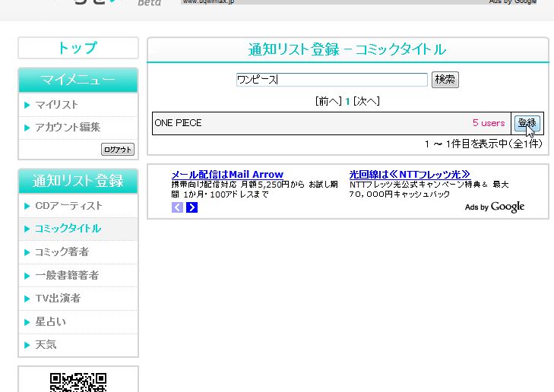Screen dimensions: 554x392
Task: Click the ログアウト button
Action: pyautogui.click(x=118, y=150)
